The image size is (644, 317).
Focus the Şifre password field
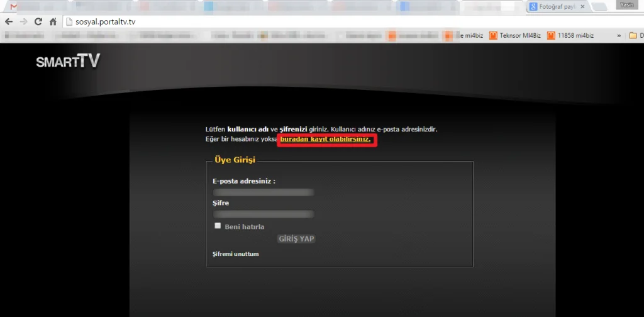point(264,214)
